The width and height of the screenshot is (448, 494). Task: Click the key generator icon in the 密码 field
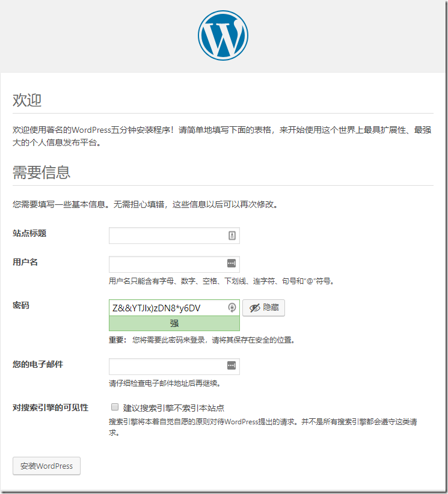point(232,308)
